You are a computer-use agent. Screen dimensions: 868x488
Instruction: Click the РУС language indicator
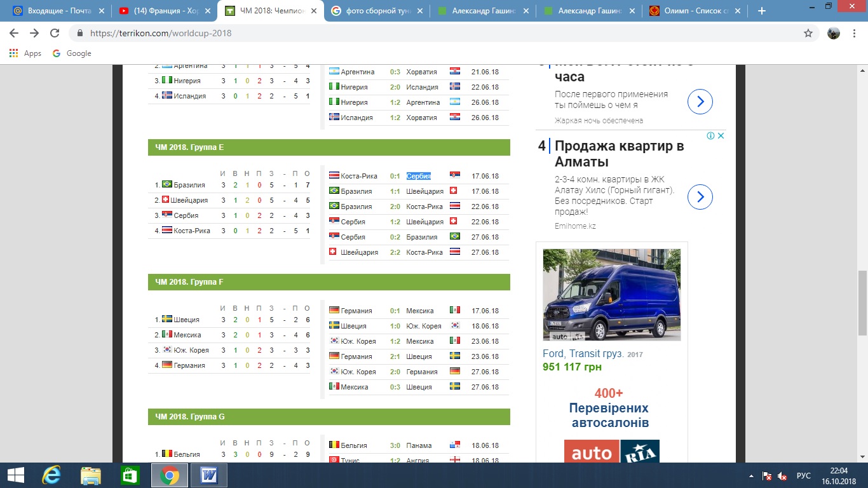click(x=804, y=476)
